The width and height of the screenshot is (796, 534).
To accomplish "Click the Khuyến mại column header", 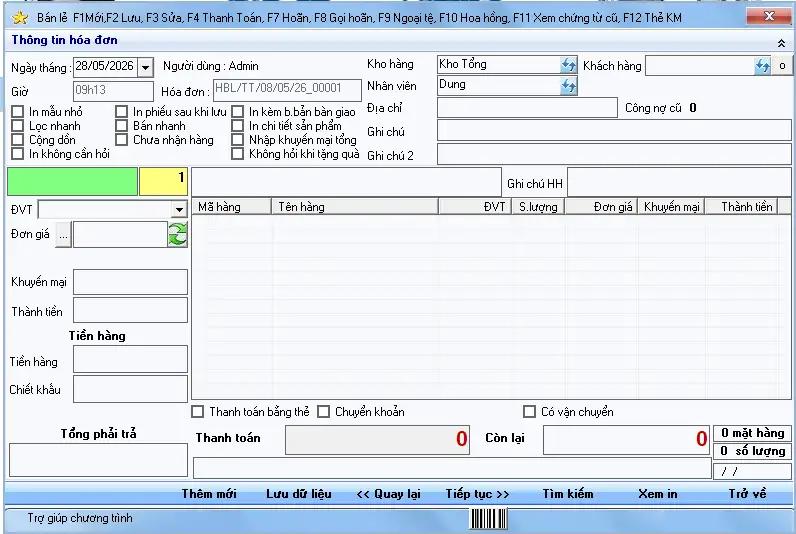I will 672,207.
